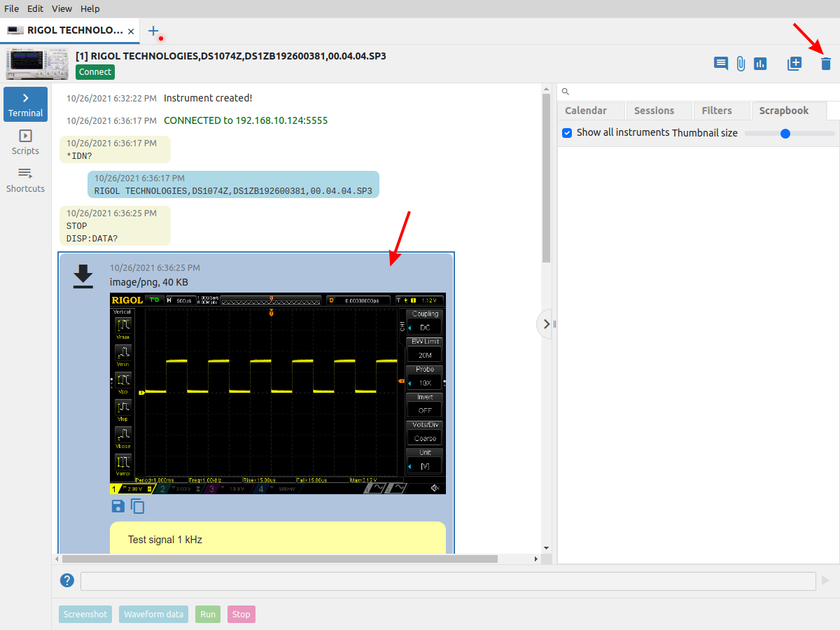This screenshot has width=840, height=630.
Task: Click the "[1] RIGOL TECHNOLOGIES" instrument title
Action: tap(231, 56)
